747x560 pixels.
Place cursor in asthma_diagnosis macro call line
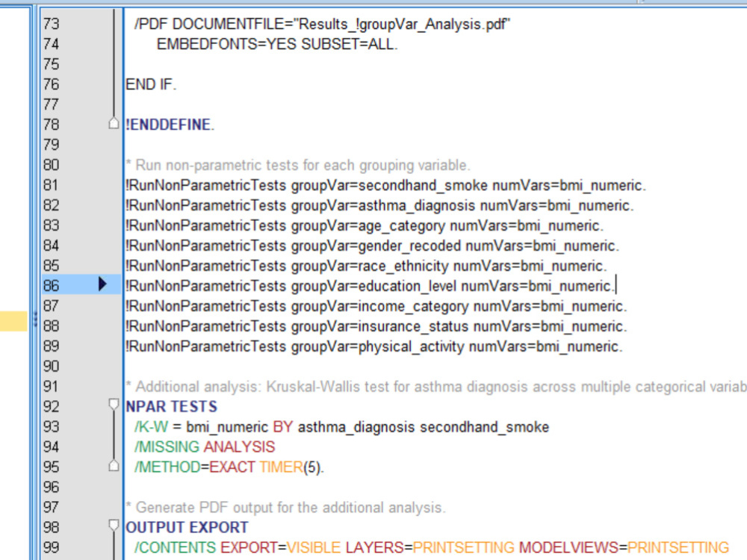point(379,205)
